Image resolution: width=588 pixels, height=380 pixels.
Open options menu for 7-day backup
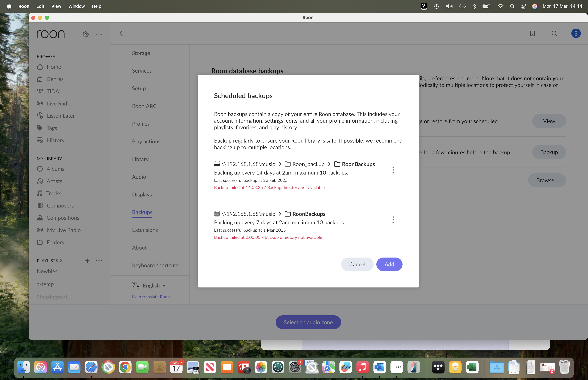click(393, 220)
